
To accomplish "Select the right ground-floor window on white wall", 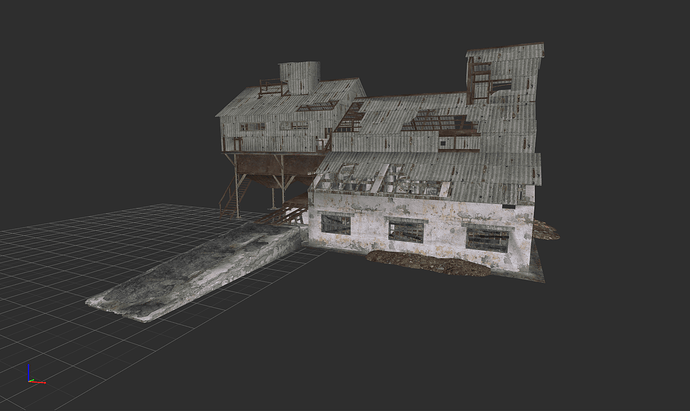I will coord(487,238).
